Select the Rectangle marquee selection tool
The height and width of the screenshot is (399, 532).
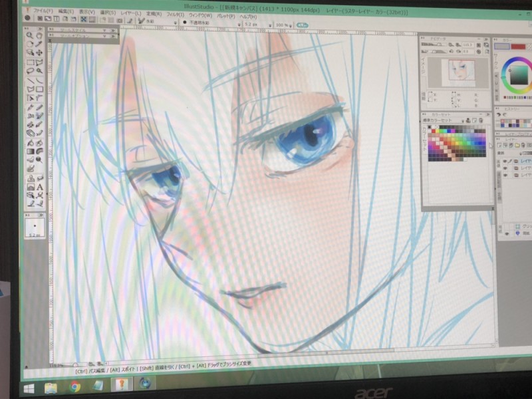pyautogui.click(x=30, y=62)
